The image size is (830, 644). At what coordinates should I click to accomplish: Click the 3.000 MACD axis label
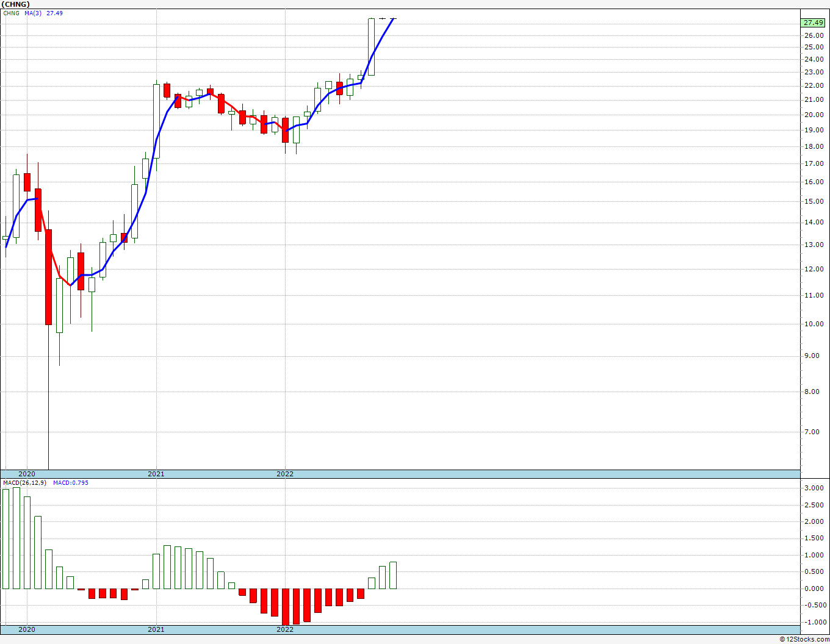(814, 488)
